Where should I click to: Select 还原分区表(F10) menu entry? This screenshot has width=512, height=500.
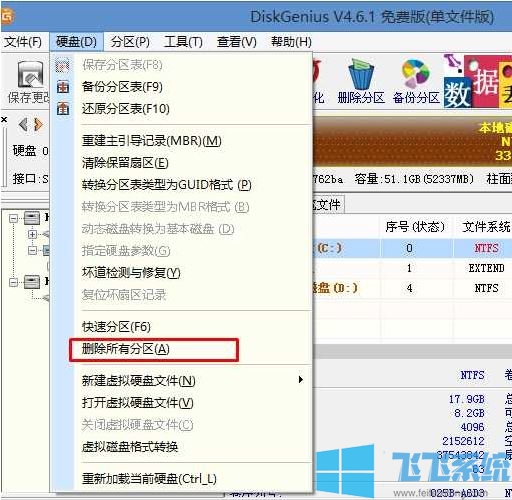[126, 109]
